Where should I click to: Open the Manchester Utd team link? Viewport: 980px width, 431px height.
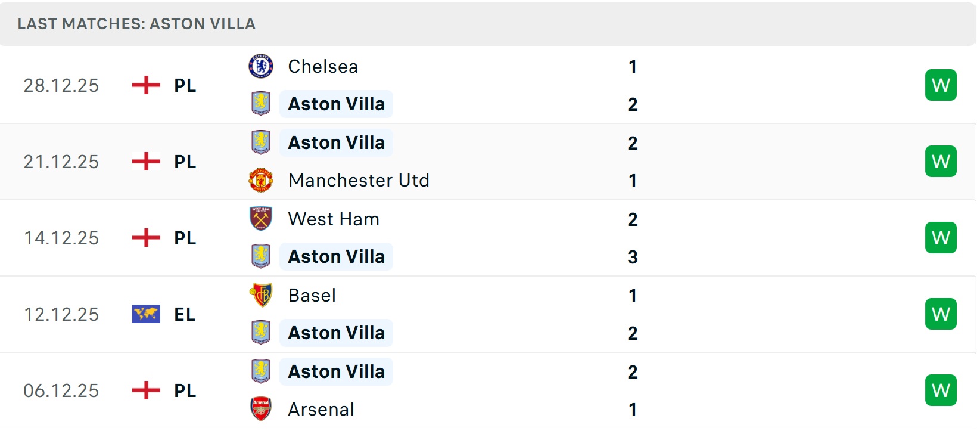point(359,180)
